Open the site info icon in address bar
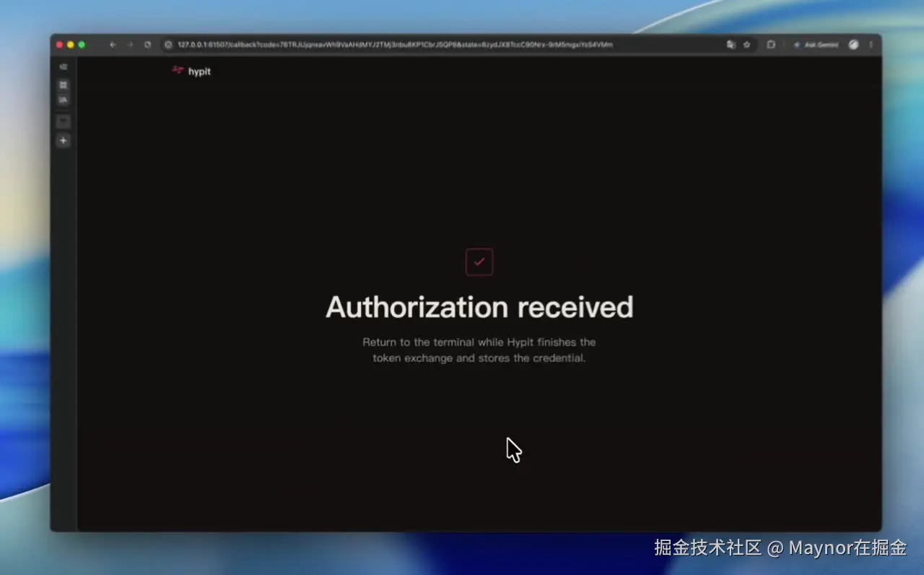 coord(169,45)
